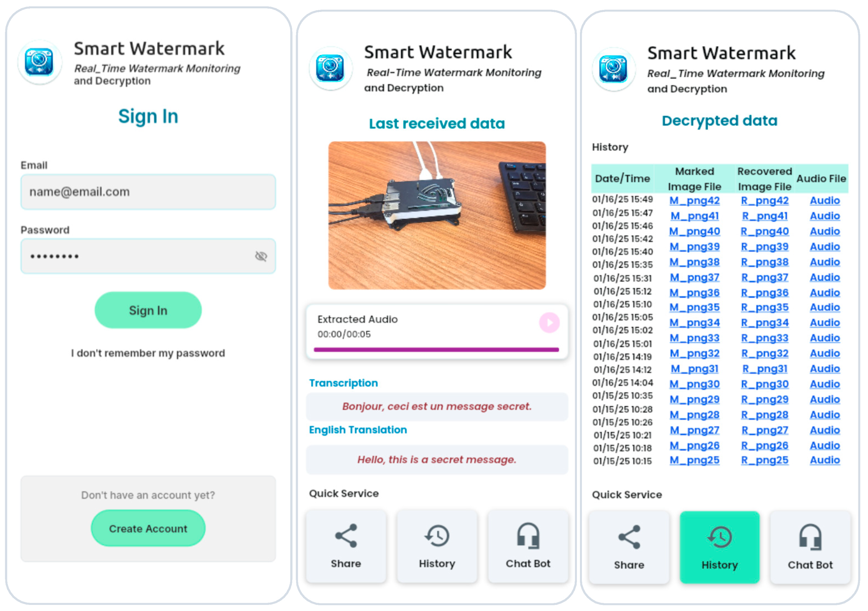The width and height of the screenshot is (868, 611).
Task: Open the received Raspberry Pi image
Action: (437, 215)
